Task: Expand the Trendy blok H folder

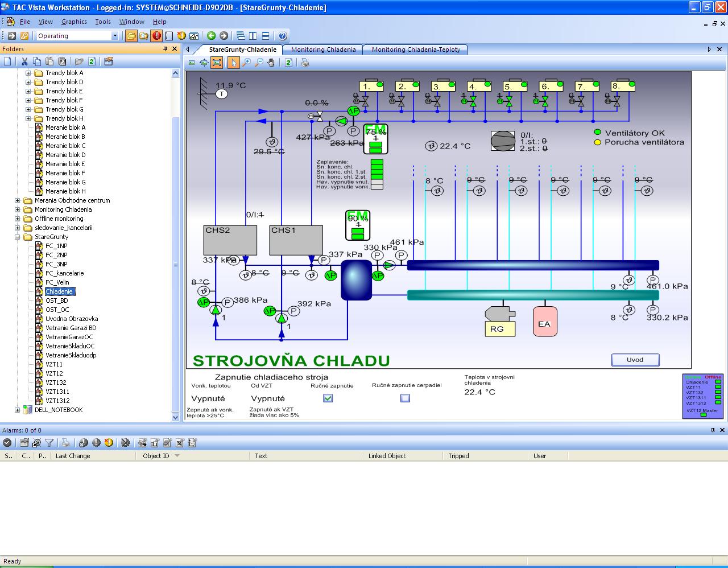Action: click(x=28, y=118)
